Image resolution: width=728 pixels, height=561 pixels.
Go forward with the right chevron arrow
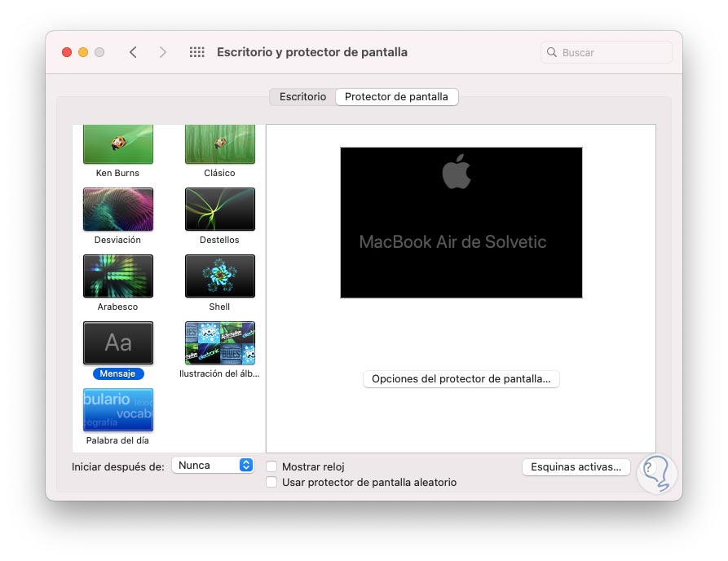click(162, 52)
